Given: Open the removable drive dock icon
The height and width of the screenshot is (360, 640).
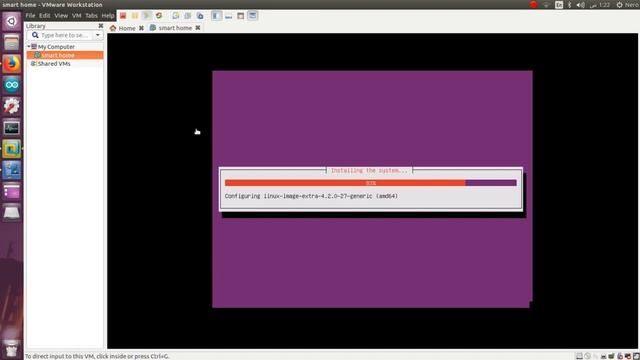Looking at the screenshot, I should pyautogui.click(x=11, y=212).
